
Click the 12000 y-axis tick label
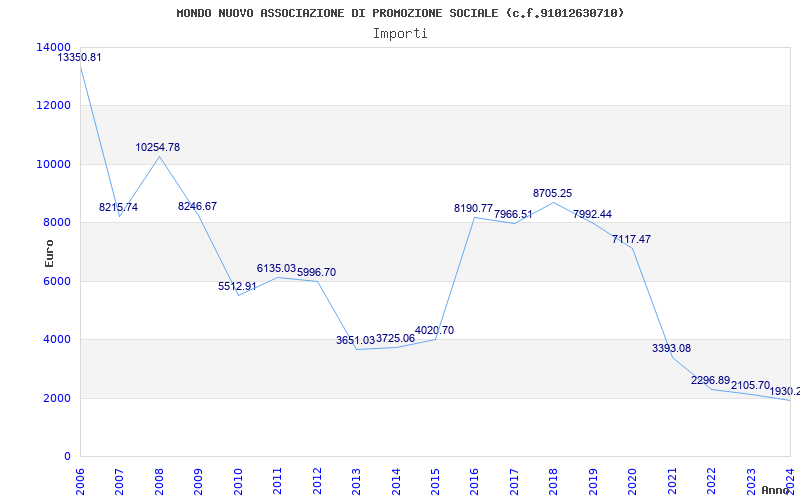(x=53, y=105)
